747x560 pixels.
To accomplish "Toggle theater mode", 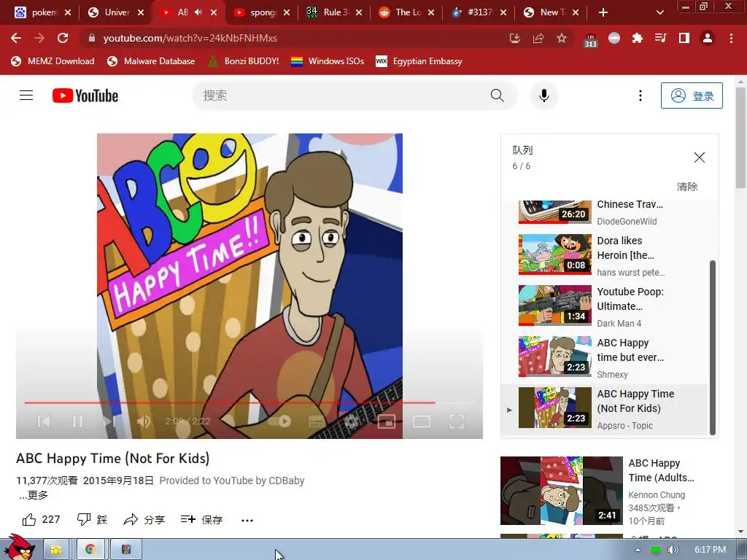I will pyautogui.click(x=422, y=421).
